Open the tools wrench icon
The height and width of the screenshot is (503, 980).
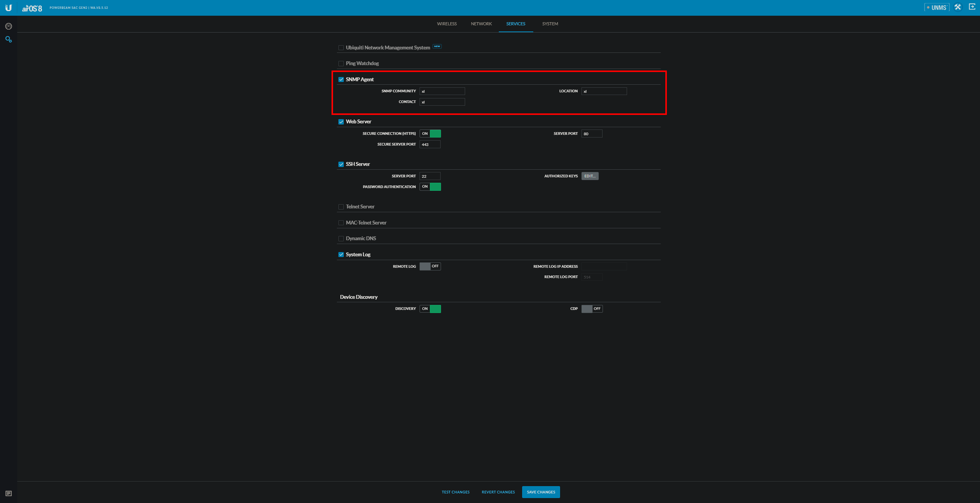click(958, 7)
